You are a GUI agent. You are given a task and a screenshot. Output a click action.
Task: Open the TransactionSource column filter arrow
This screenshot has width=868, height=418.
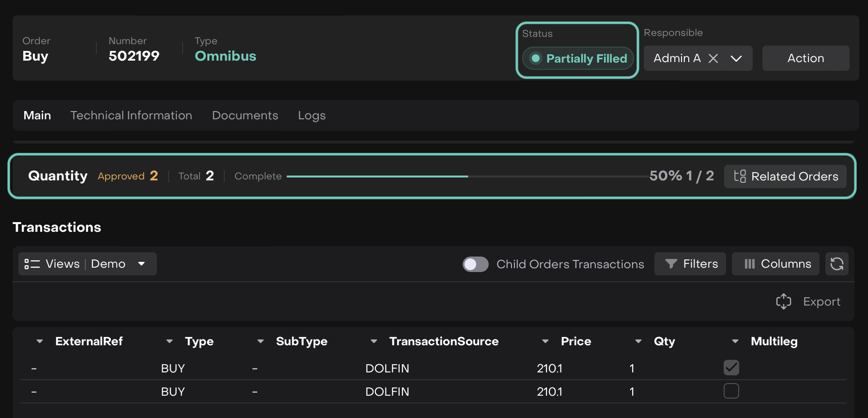tap(374, 341)
